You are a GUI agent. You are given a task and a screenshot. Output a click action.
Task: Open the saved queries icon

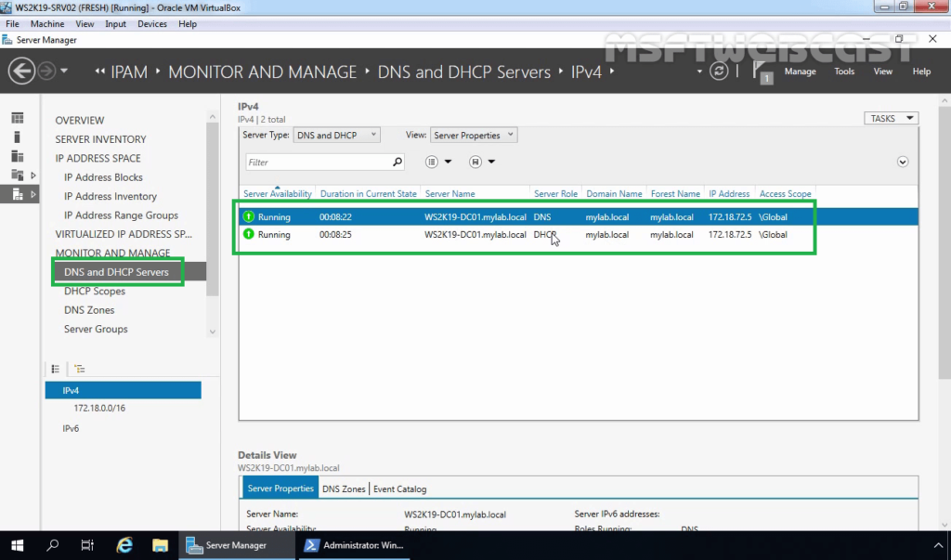point(475,162)
